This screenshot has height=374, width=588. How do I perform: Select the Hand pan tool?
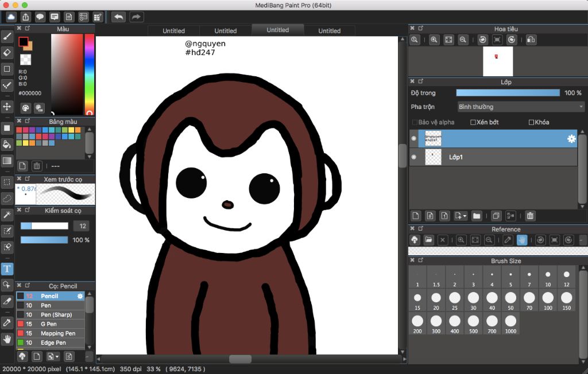click(x=7, y=339)
